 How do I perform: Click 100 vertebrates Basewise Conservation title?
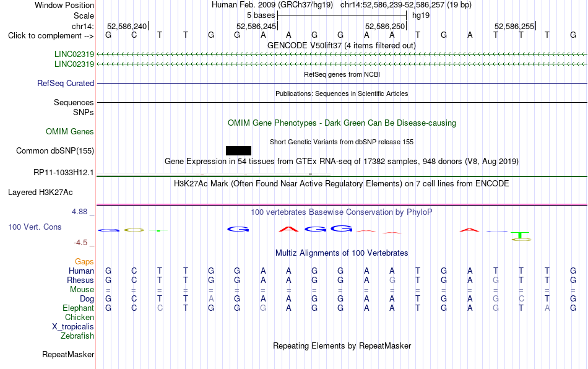[342, 212]
